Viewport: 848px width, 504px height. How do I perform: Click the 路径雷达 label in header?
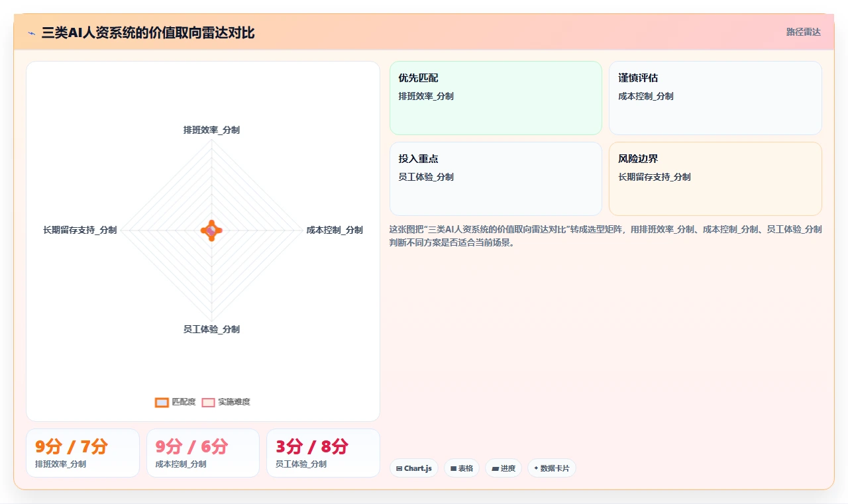point(803,32)
